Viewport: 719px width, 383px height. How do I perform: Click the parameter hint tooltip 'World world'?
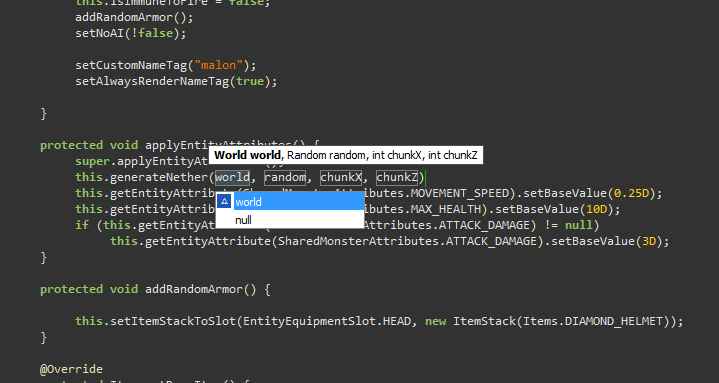247,155
